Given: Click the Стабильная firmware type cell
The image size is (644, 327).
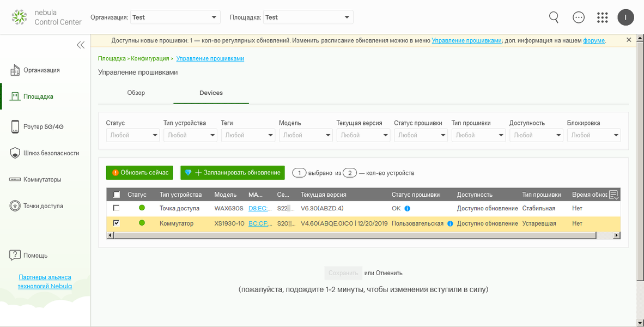Looking at the screenshot, I should pyautogui.click(x=539, y=208).
